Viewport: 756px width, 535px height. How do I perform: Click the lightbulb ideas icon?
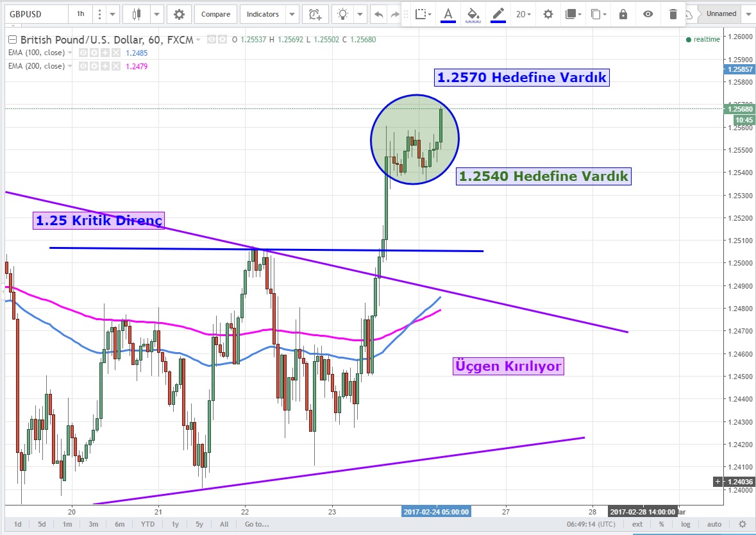(344, 13)
